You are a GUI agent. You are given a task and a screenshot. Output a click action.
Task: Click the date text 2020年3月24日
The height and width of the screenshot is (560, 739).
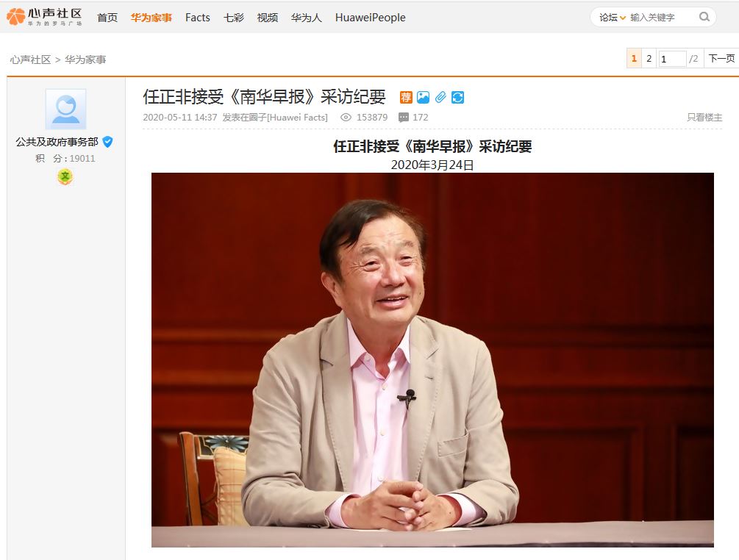point(432,165)
